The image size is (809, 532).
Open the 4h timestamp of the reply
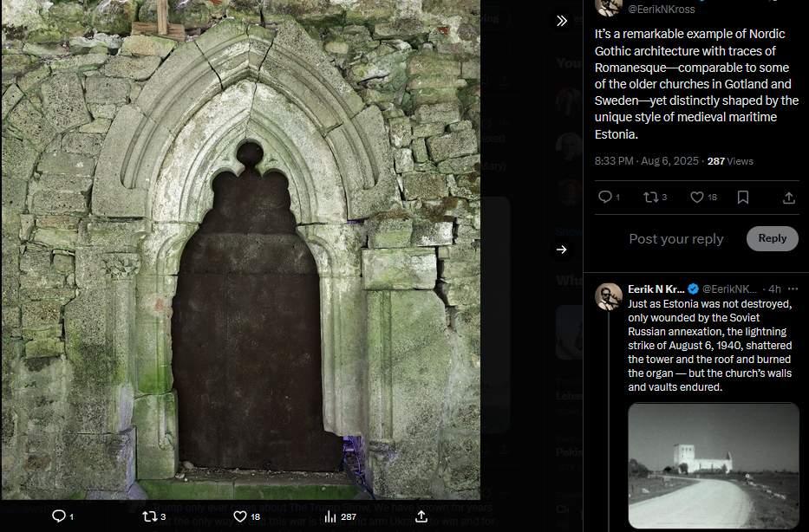pos(774,289)
